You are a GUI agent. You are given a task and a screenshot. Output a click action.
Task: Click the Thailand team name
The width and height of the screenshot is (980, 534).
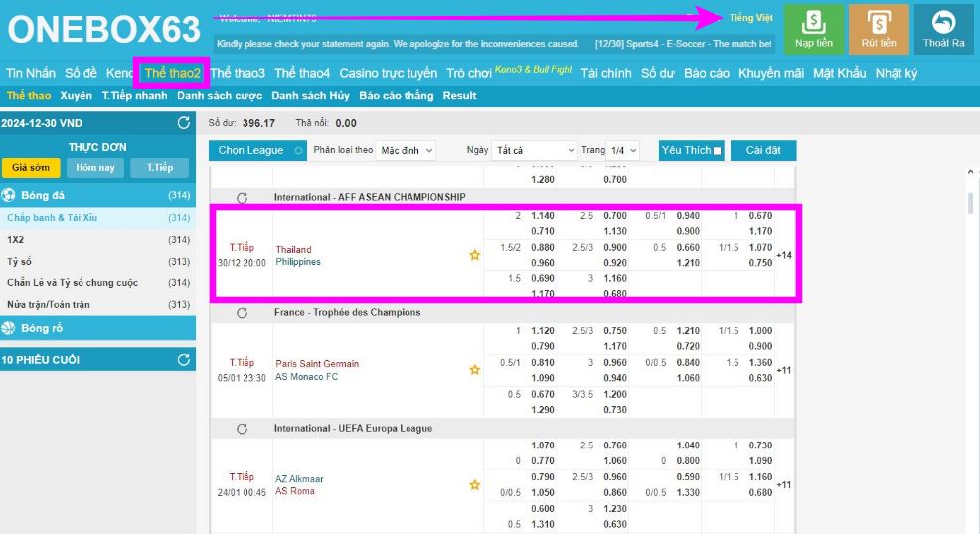(x=293, y=249)
